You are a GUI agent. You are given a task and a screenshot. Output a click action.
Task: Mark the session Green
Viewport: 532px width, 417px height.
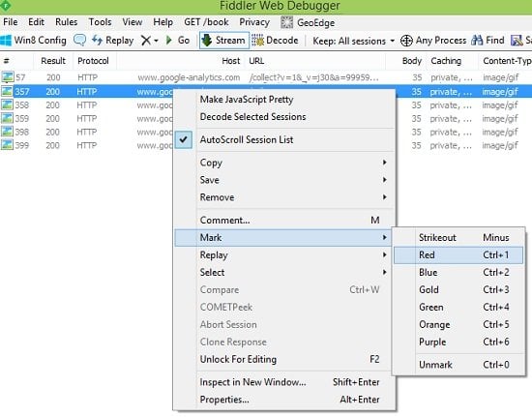(x=458, y=307)
